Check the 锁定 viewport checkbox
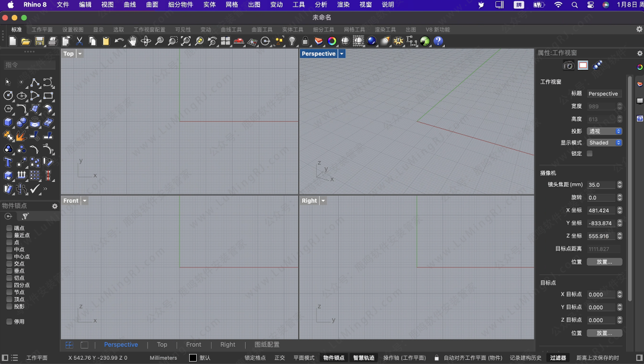 click(x=590, y=153)
